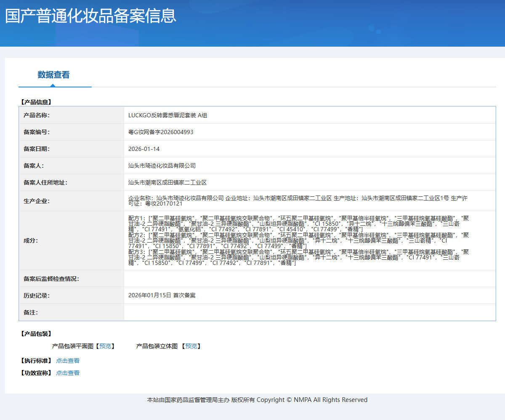Image resolution: width=505 pixels, height=420 pixels.
Task: Click the 【产品包装】 section heading
Action: click(x=36, y=333)
